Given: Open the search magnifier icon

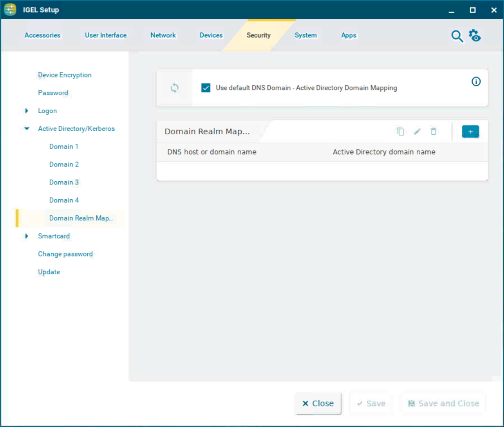Looking at the screenshot, I should coord(457,36).
